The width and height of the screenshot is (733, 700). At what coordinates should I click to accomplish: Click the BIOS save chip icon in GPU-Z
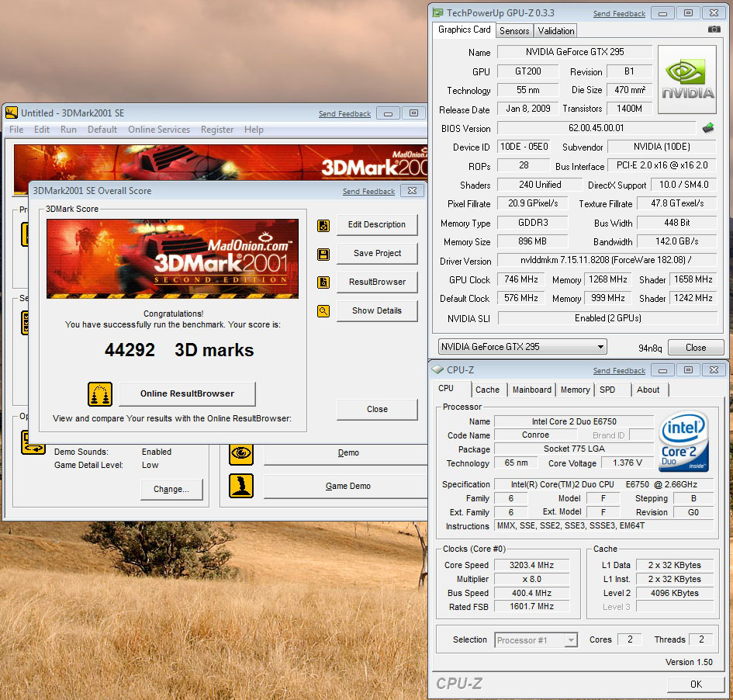[708, 127]
